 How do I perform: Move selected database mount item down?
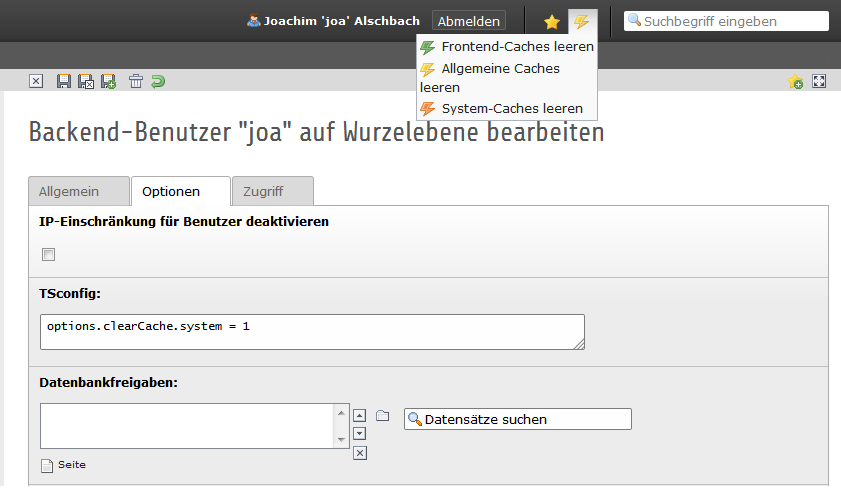tap(360, 434)
